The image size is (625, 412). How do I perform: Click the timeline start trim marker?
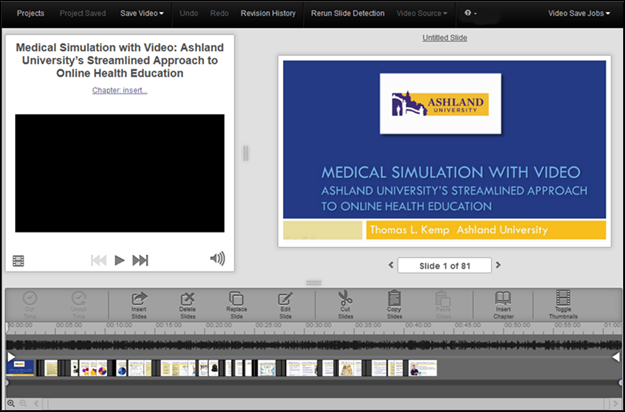click(11, 357)
